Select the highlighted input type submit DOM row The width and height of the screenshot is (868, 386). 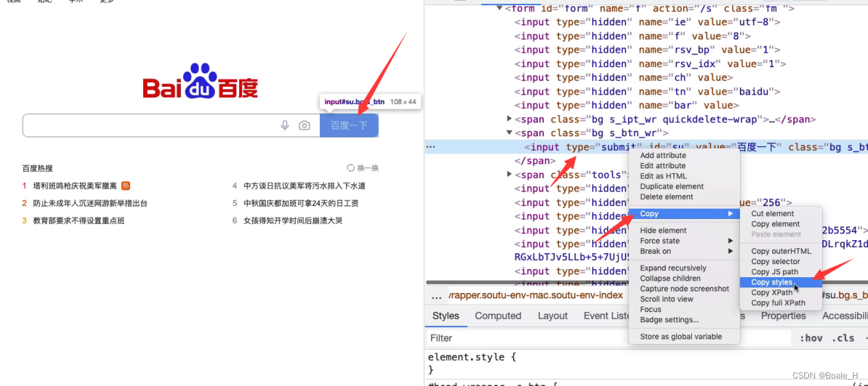(646, 146)
